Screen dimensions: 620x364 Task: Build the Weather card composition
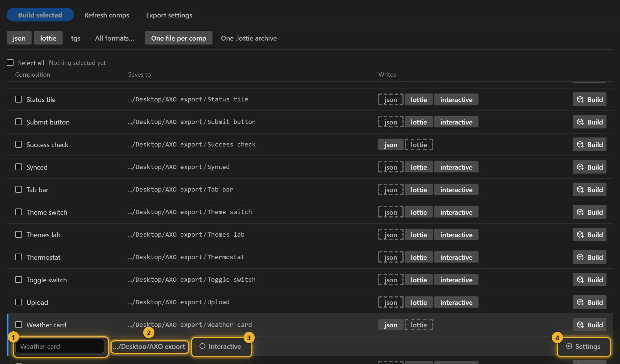[x=589, y=325]
